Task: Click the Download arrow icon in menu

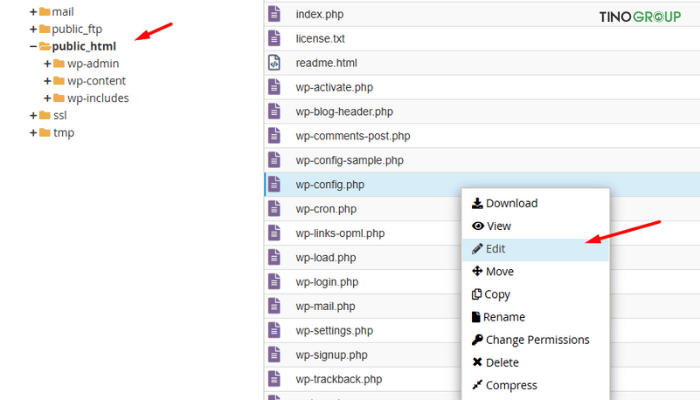Action: pyautogui.click(x=477, y=203)
